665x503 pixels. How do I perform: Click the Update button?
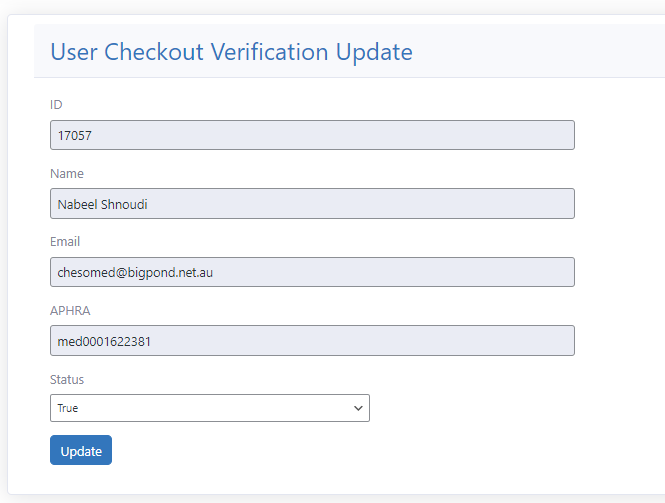click(x=81, y=451)
